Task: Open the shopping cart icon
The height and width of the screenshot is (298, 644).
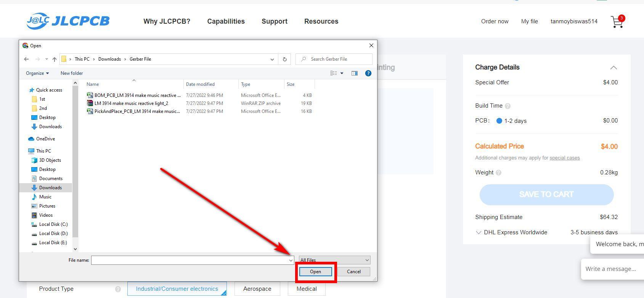Action: [x=617, y=22]
